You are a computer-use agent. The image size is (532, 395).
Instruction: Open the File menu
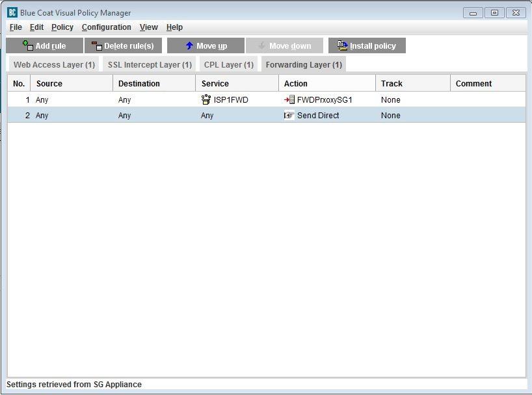[x=16, y=27]
